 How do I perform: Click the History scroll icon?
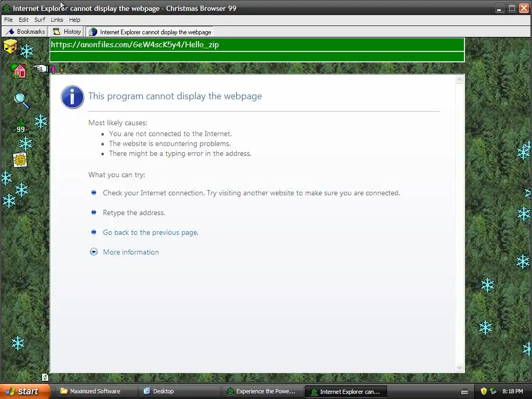click(57, 32)
